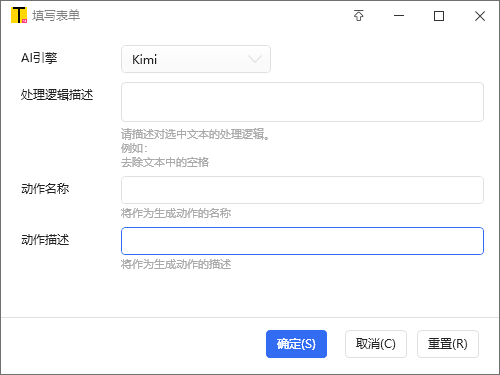The width and height of the screenshot is (500, 375).
Task: Click the 动作名称 field label
Action: coord(45,189)
